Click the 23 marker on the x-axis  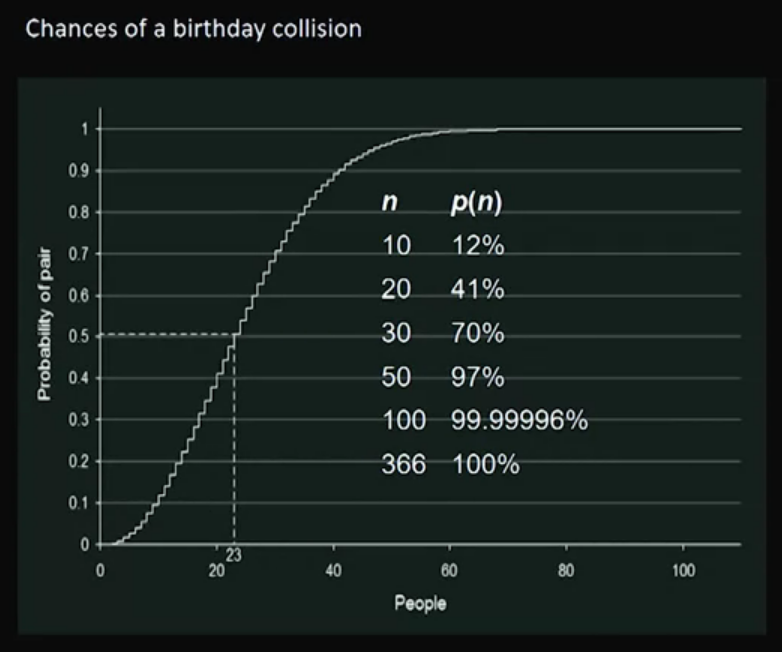(x=233, y=556)
